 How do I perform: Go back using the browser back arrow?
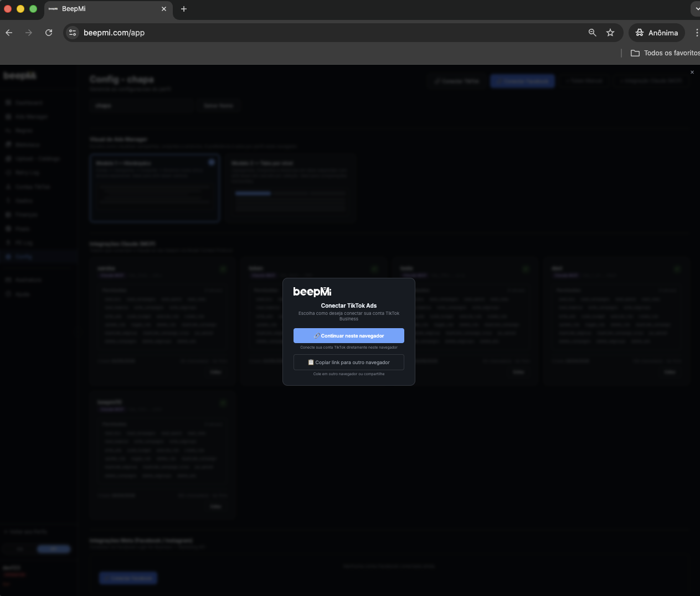tap(9, 33)
